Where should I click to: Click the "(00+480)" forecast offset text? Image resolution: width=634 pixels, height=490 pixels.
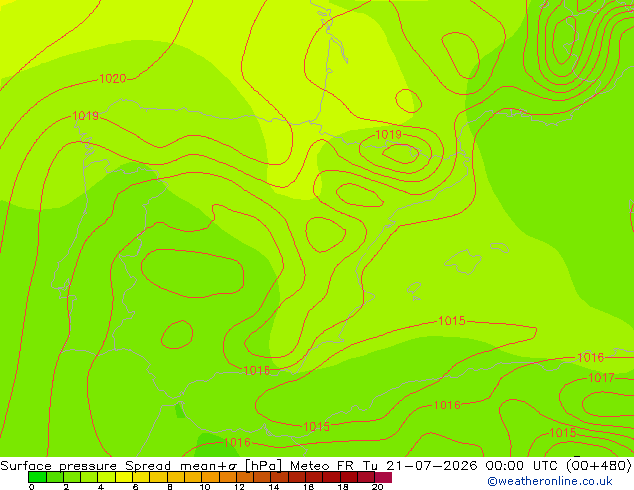[x=599, y=466]
